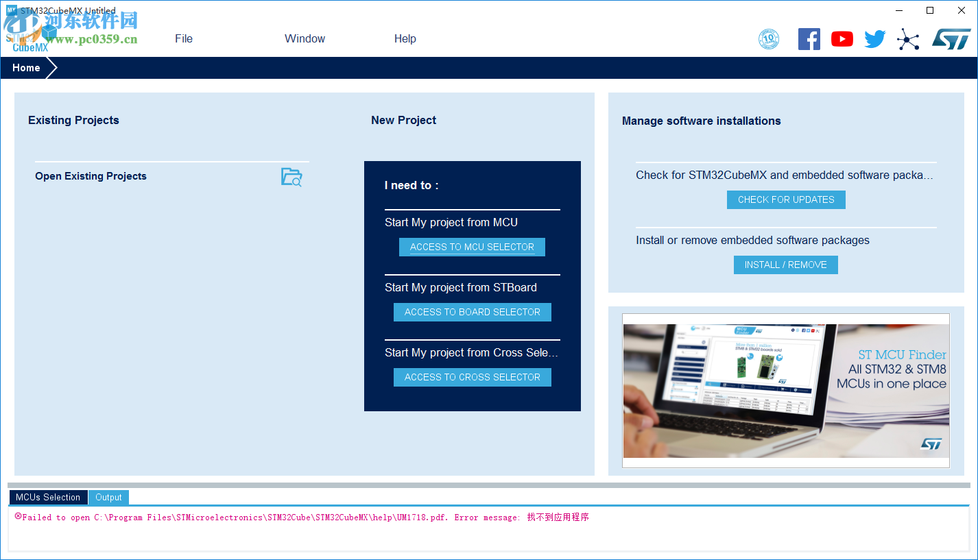Click the STM32CubeMX app icon in title bar
The height and width of the screenshot is (560, 978).
pyautogui.click(x=11, y=10)
